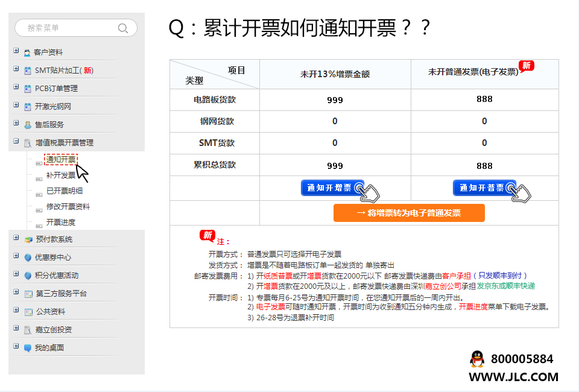Image resolution: width=579 pixels, height=392 pixels.
Task: Click the 我的桌面 icon
Action: pyautogui.click(x=28, y=348)
